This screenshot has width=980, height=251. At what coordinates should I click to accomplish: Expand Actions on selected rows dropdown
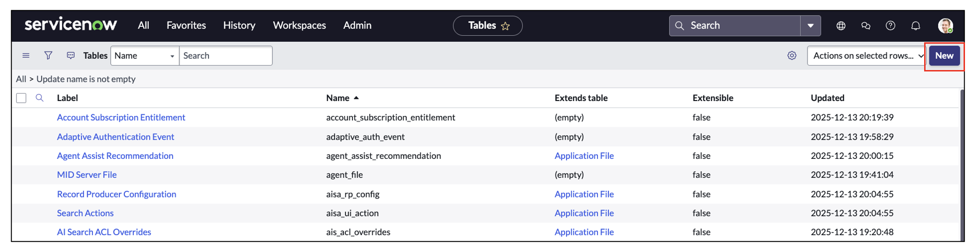[x=866, y=55]
